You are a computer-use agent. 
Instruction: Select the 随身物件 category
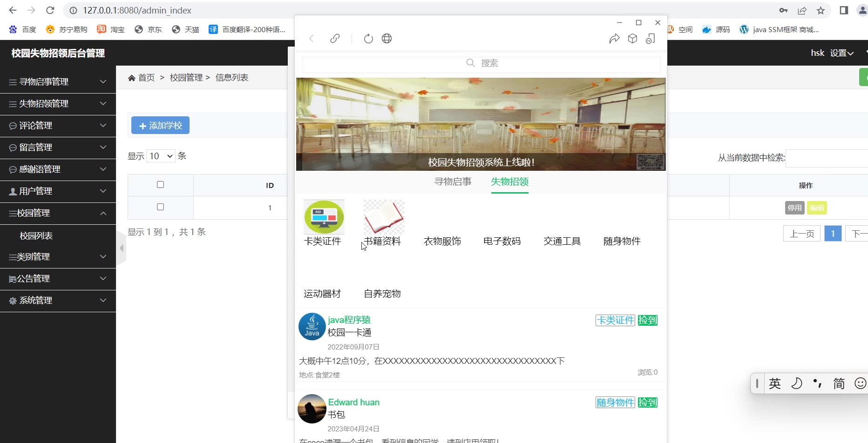(622, 241)
